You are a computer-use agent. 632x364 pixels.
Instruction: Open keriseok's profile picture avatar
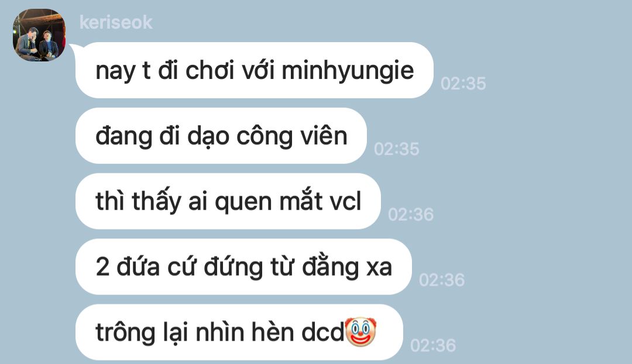click(39, 35)
